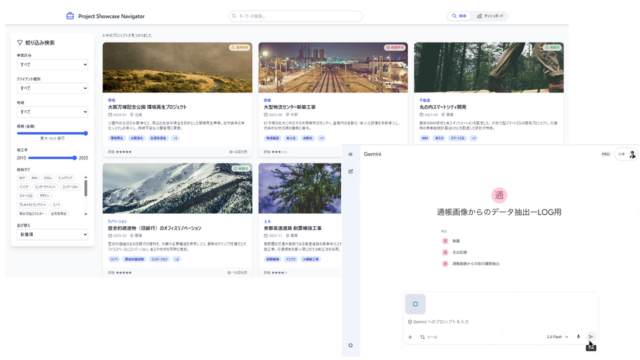The width and height of the screenshot is (640, 360).
Task: Click the pink 通 gem avatar
Action: point(499,195)
